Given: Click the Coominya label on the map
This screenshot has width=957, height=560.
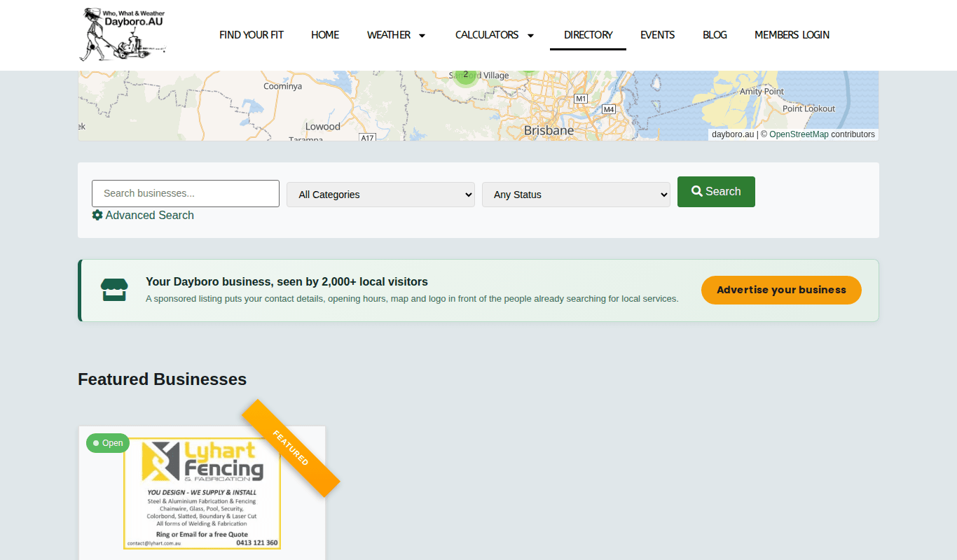Looking at the screenshot, I should pyautogui.click(x=283, y=86).
